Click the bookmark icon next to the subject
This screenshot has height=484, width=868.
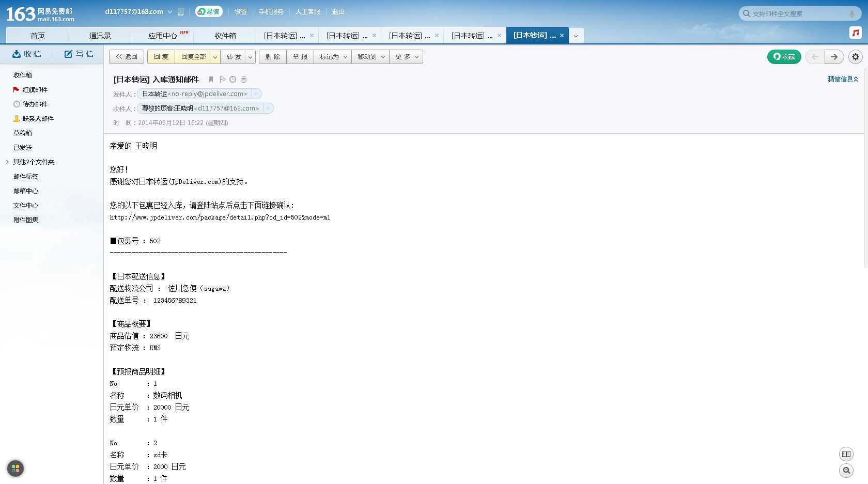tap(211, 80)
